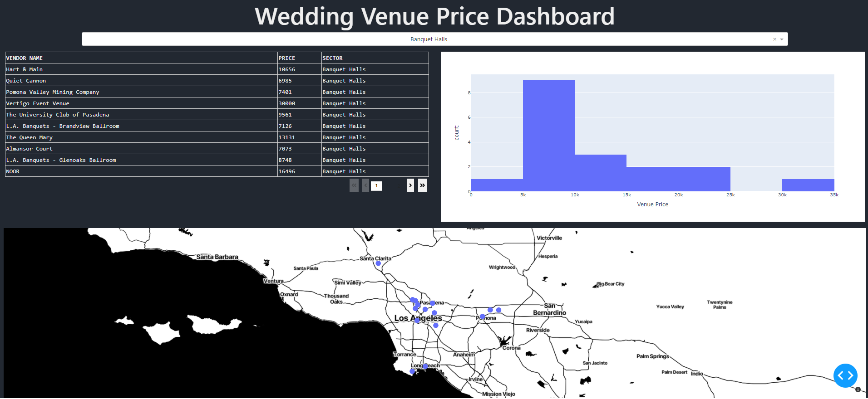Screen dimensions: 868x399
Task: Go to next table page
Action: (x=410, y=185)
